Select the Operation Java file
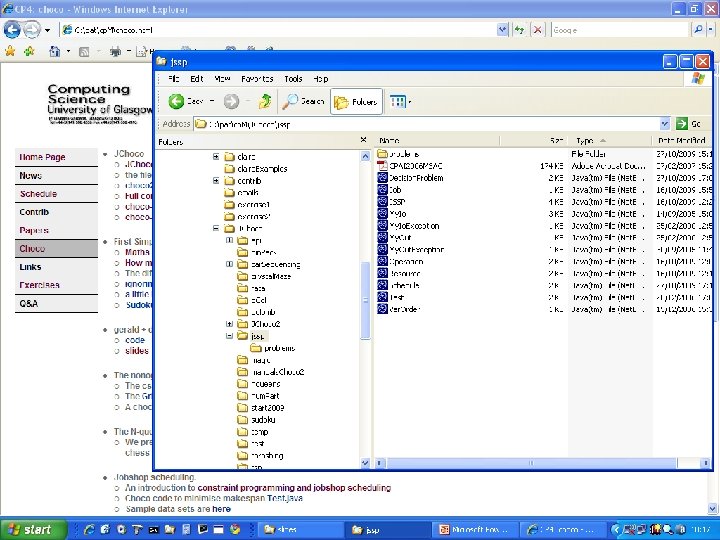 point(400,261)
